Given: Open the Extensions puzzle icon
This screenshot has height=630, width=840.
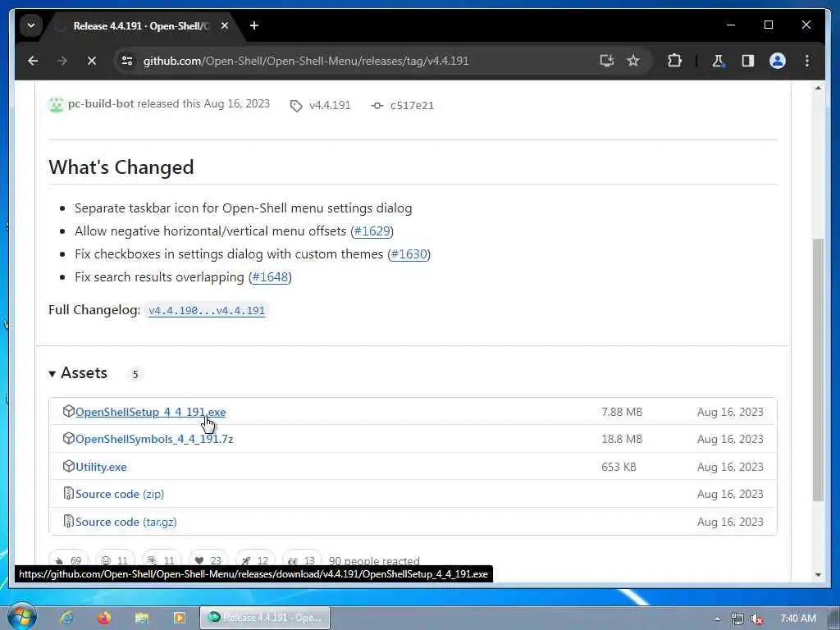Looking at the screenshot, I should (x=674, y=61).
